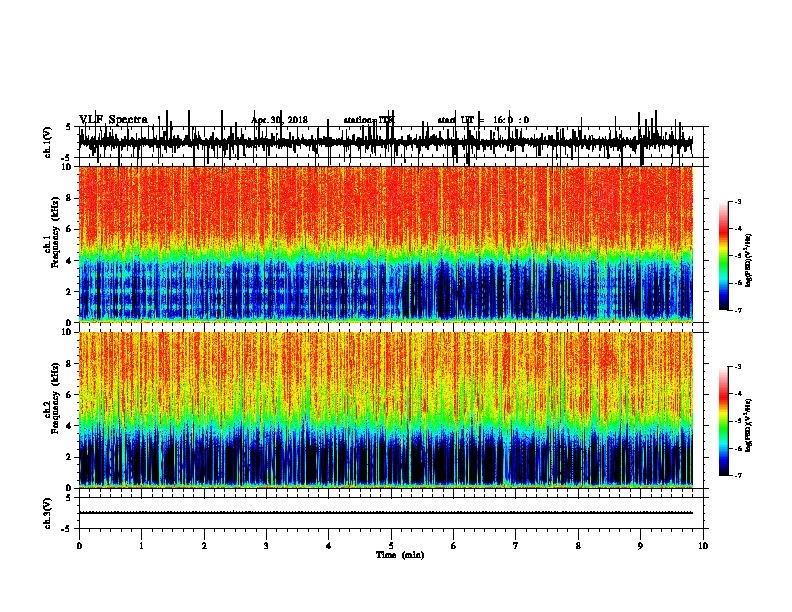The width and height of the screenshot is (792, 612).
Task: Click the "10" tick on the time axis
Action: 703,546
